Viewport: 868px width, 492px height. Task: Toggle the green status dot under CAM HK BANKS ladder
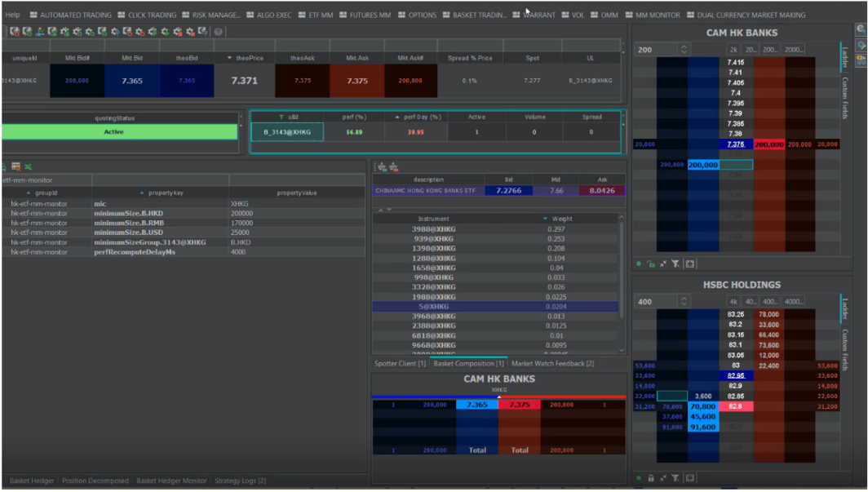[x=639, y=264]
